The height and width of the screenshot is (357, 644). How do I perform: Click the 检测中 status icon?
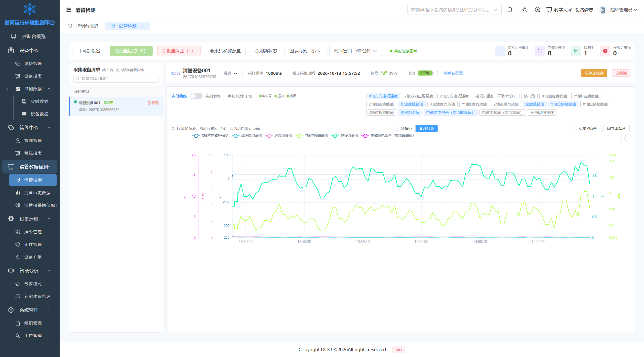coord(576,51)
